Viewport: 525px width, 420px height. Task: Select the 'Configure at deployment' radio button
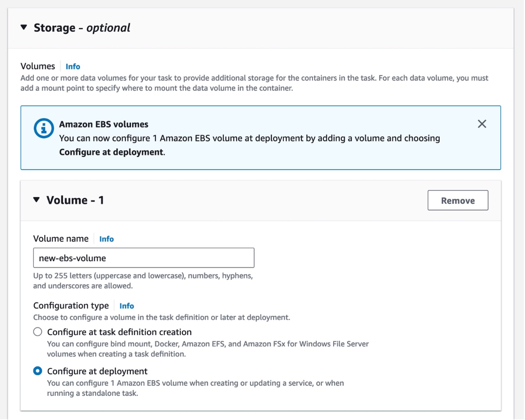[38, 371]
